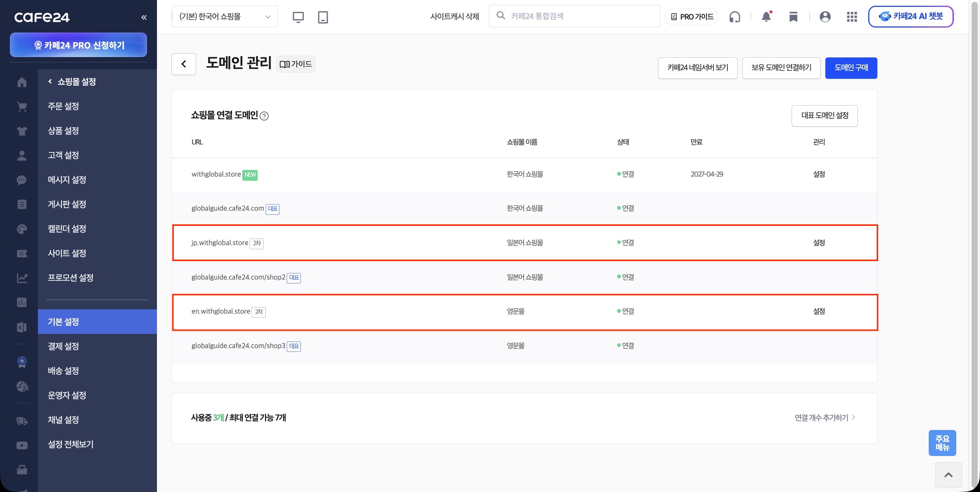This screenshot has height=492, width=980.
Task: Focus the 카페24 통합검색 search field
Action: pos(574,16)
